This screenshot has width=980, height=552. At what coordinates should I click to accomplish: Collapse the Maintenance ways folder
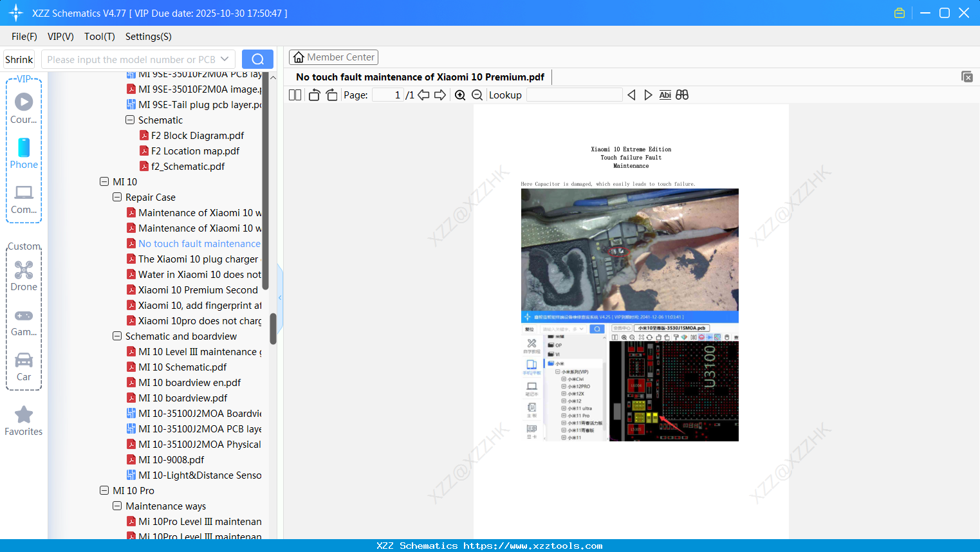117,506
